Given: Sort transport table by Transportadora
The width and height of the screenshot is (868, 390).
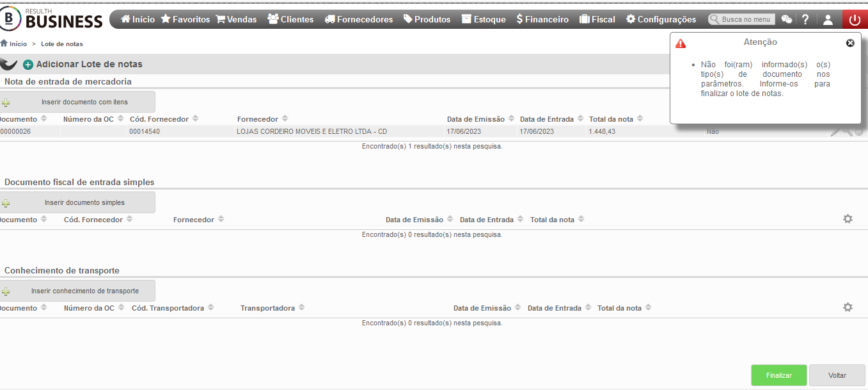Looking at the screenshot, I should [x=272, y=308].
